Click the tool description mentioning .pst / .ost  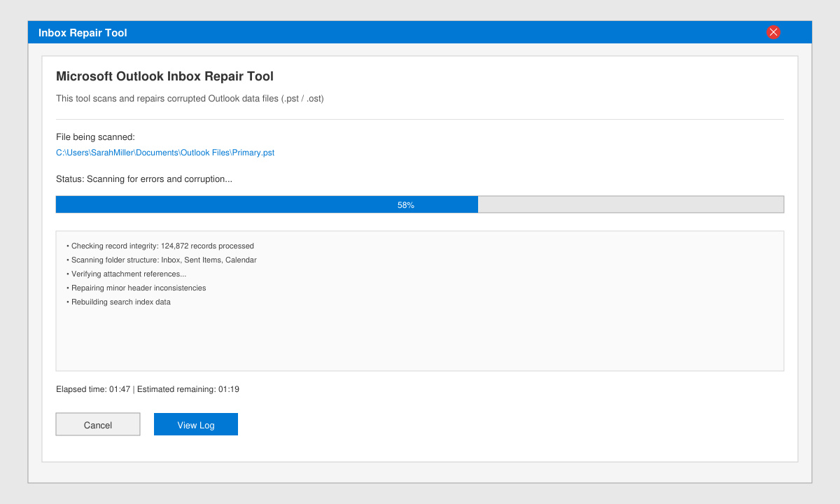(190, 99)
